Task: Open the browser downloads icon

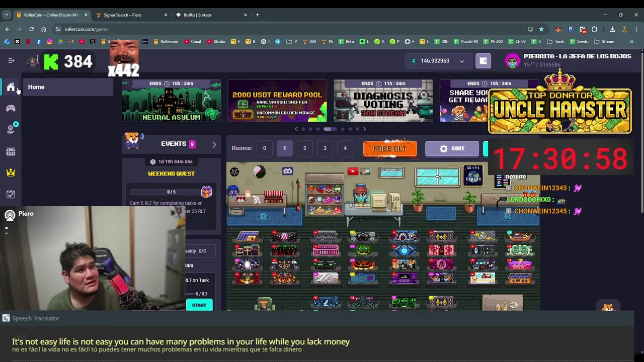Action: coord(612,29)
